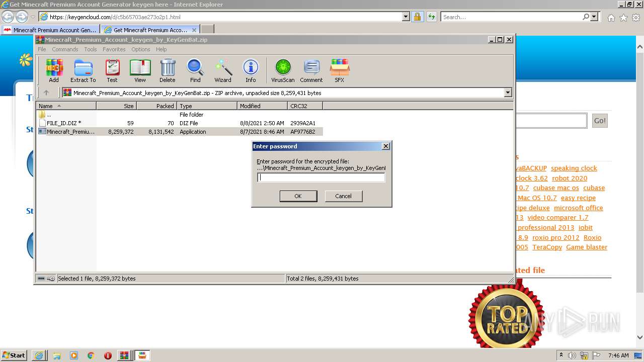
Task: Click the Start button
Action: (14, 355)
